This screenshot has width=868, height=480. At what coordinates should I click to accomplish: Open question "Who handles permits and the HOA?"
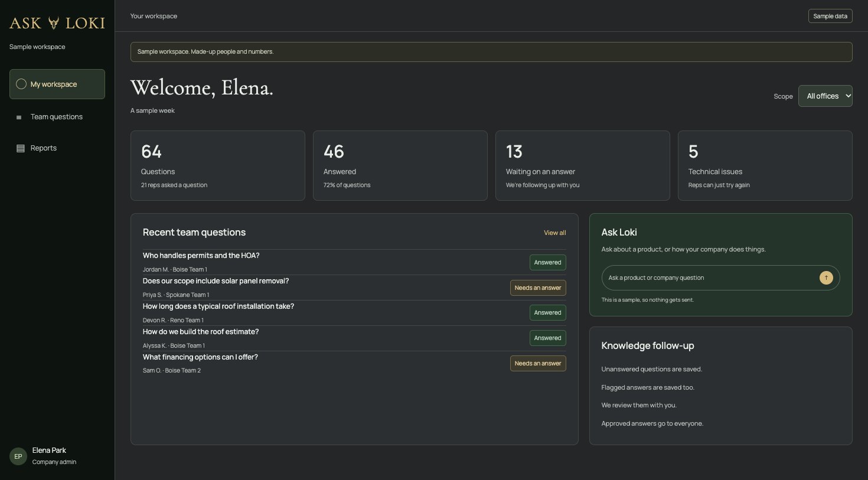point(201,256)
